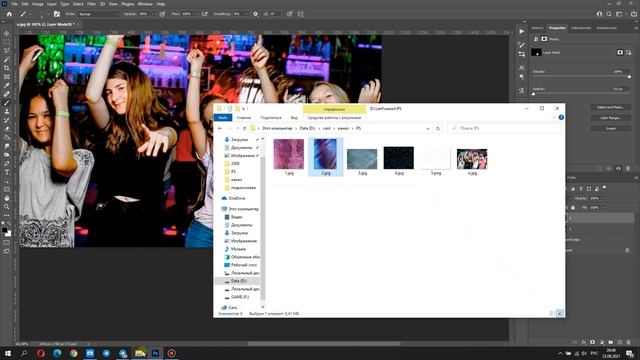Enable airbrush build-up icon next to Flow
Viewport: 640px width, 360px height.
204,14
